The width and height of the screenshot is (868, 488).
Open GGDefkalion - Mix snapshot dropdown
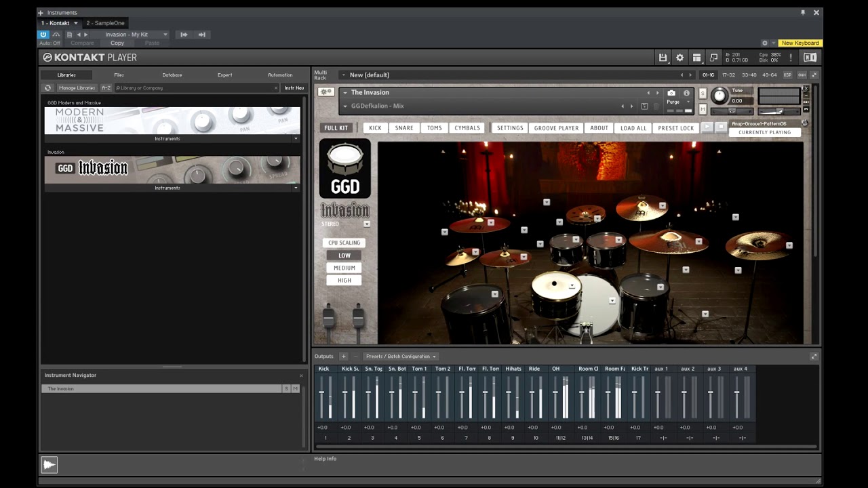345,106
